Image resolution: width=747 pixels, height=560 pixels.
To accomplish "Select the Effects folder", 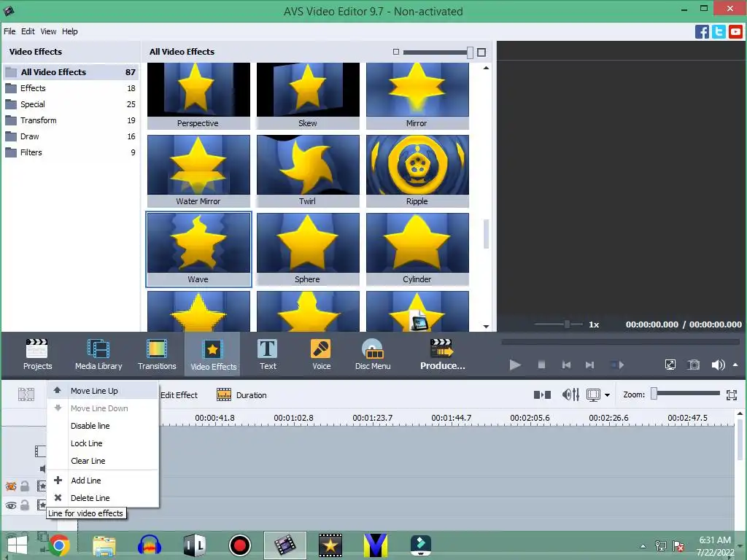I will [x=71, y=88].
